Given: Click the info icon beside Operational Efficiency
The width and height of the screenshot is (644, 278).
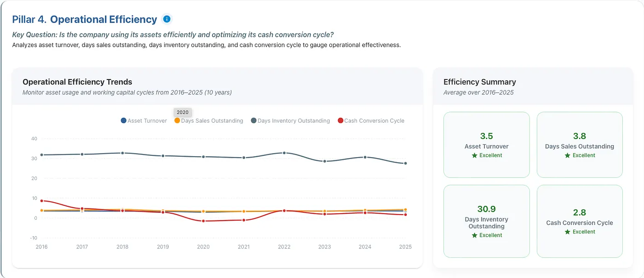Looking at the screenshot, I should (x=167, y=19).
